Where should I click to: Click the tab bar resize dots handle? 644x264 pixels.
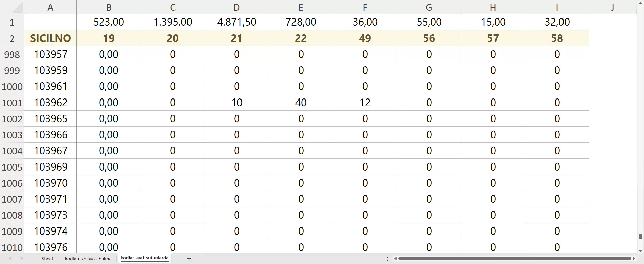tap(387, 259)
